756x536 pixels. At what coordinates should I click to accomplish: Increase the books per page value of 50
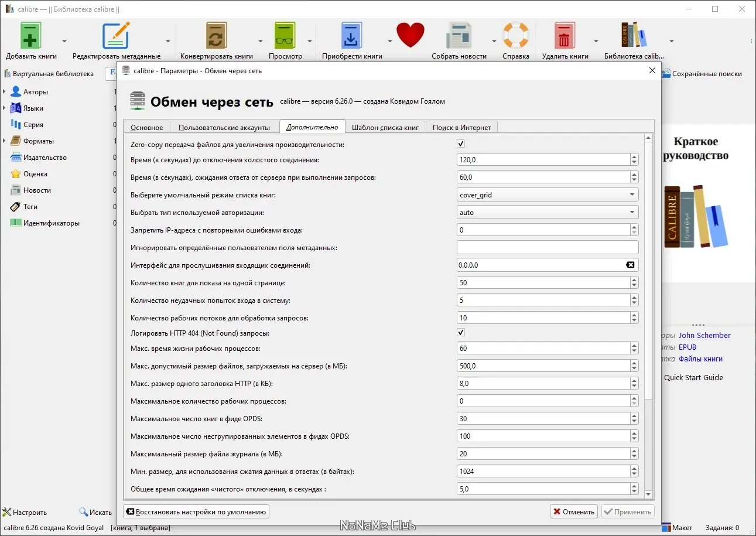coord(634,280)
